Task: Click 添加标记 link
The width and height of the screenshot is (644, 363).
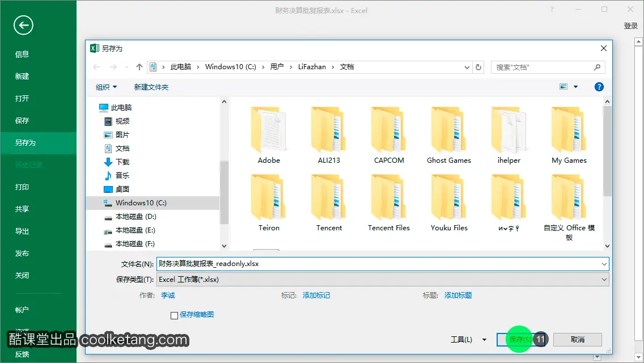Action: coord(316,295)
